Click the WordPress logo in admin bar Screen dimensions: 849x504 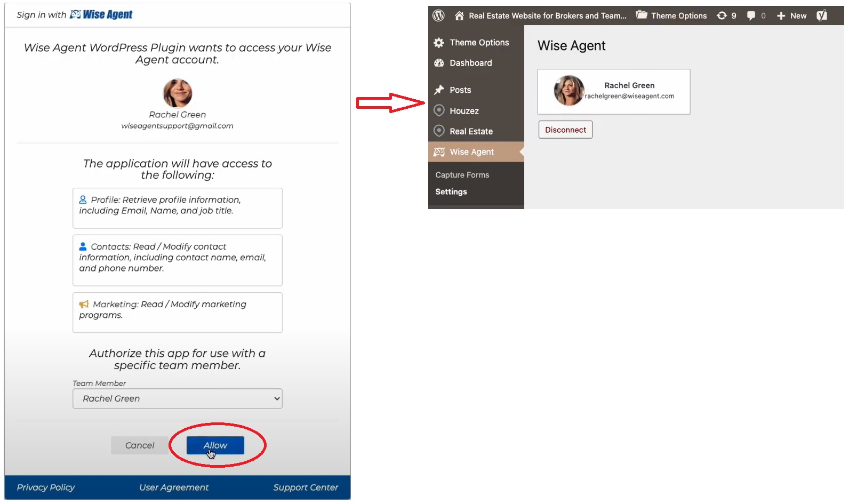[x=438, y=15]
